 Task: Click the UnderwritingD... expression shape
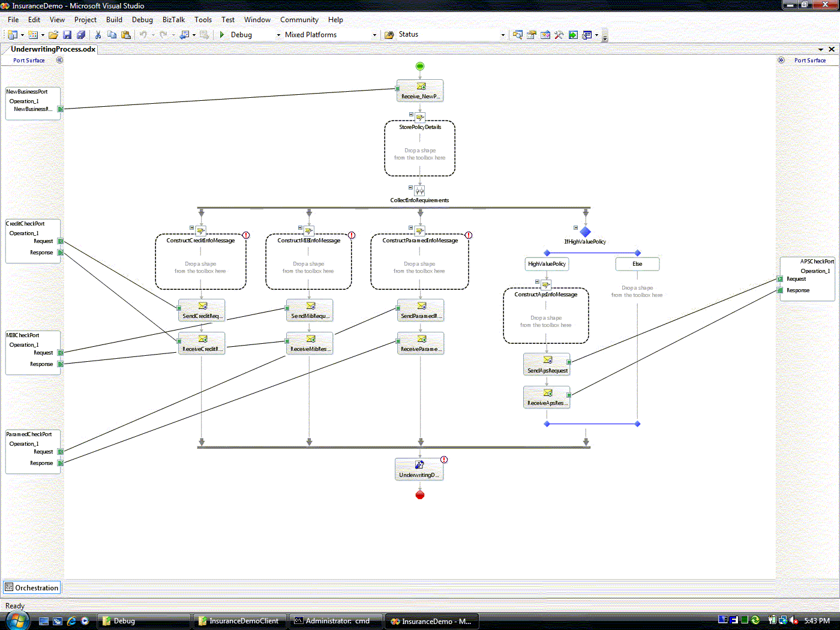pyautogui.click(x=419, y=469)
